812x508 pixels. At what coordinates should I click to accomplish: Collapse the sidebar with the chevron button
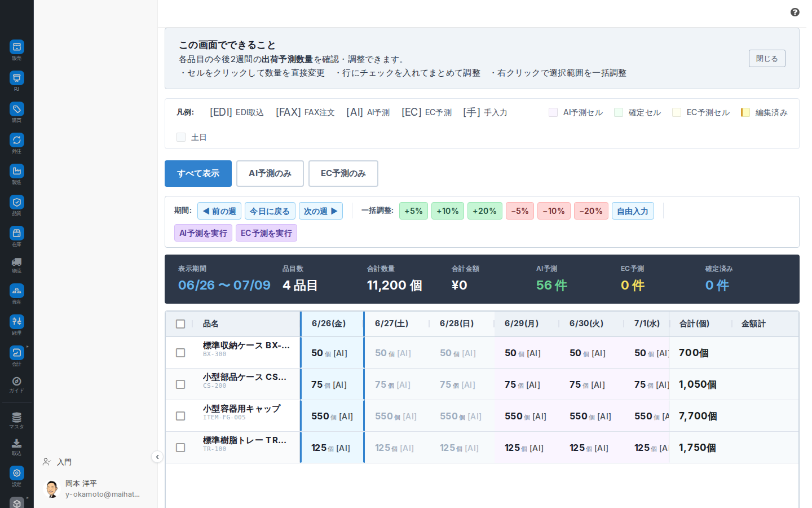point(157,457)
